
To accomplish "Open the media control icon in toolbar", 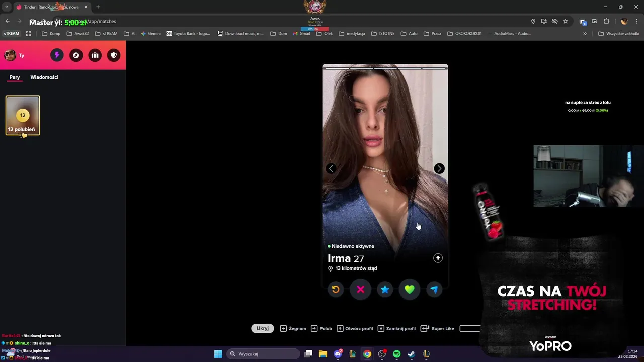I will (595, 21).
